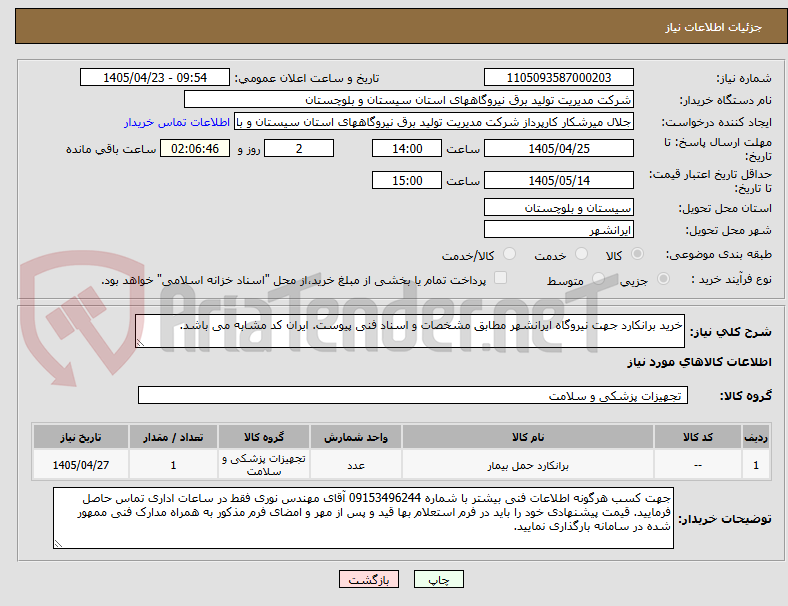Click the response deadline date 1405/04/25
The width and height of the screenshot is (788, 606).
tap(559, 149)
